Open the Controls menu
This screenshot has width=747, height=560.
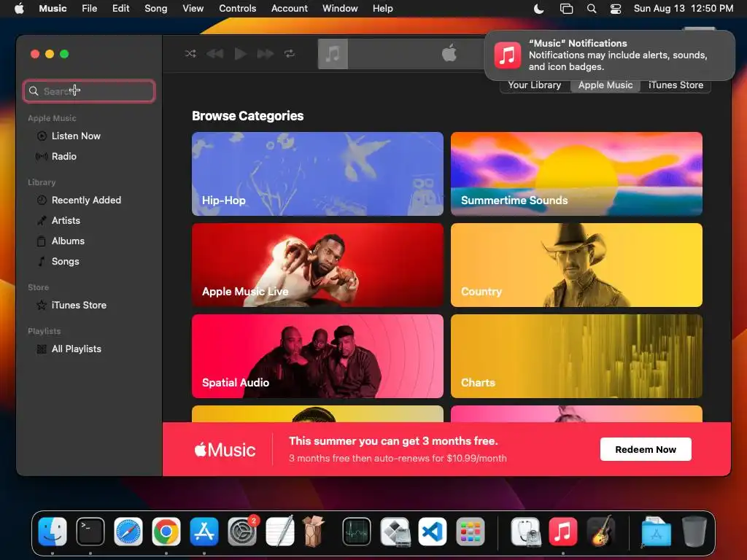pos(237,9)
